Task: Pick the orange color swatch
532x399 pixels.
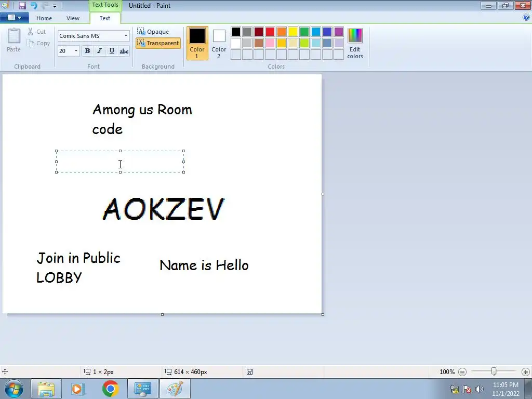Action: 281,32
